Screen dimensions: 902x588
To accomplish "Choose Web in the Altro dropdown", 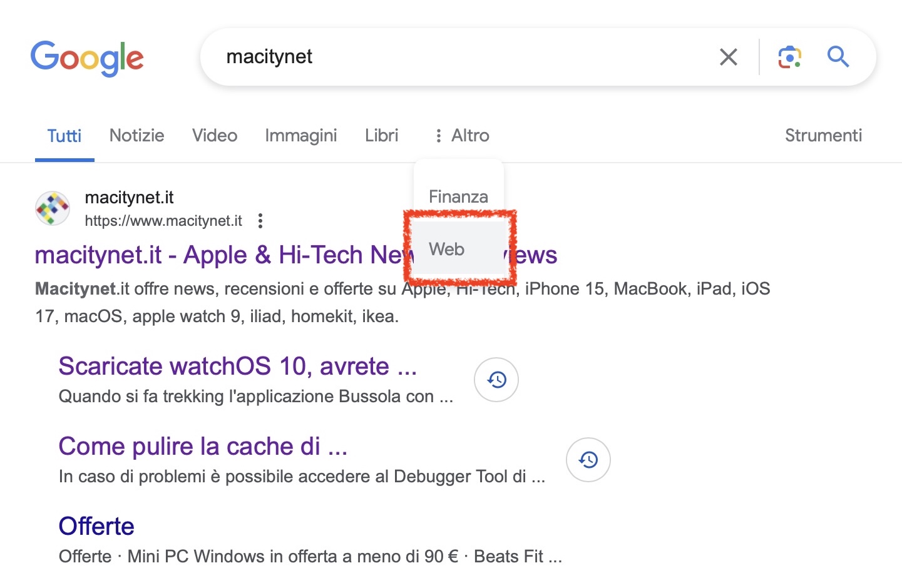I will coord(447,249).
